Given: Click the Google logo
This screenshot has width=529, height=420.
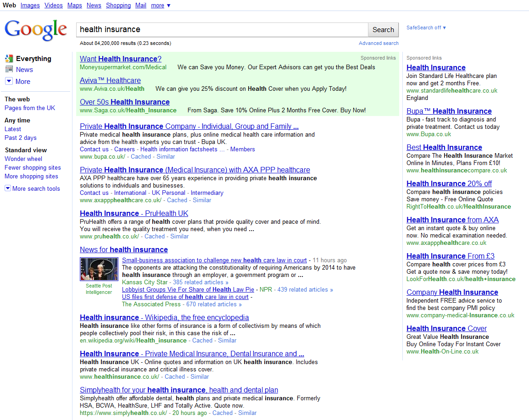Looking at the screenshot, I should [x=36, y=30].
